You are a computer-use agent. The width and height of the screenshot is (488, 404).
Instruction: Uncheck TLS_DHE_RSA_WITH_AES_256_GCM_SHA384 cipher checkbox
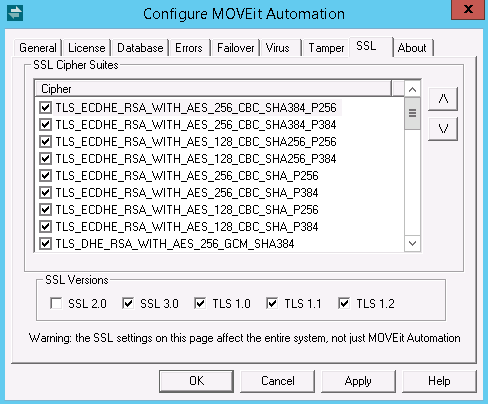coord(45,243)
